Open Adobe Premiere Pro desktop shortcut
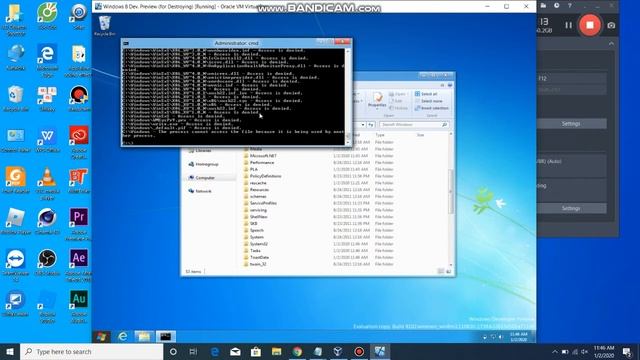Screen dimensions: 640x360 click(x=78, y=224)
